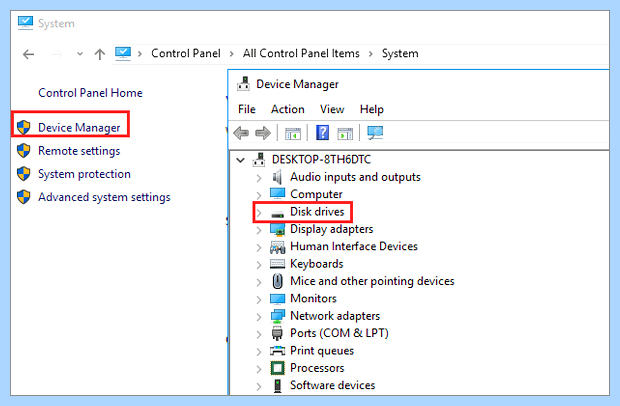620x406 pixels.
Task: Click the System breadcrumb segment
Action: [400, 53]
